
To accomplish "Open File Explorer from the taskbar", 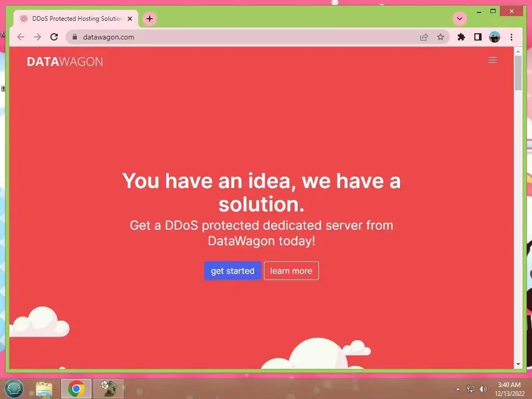I will [44, 389].
